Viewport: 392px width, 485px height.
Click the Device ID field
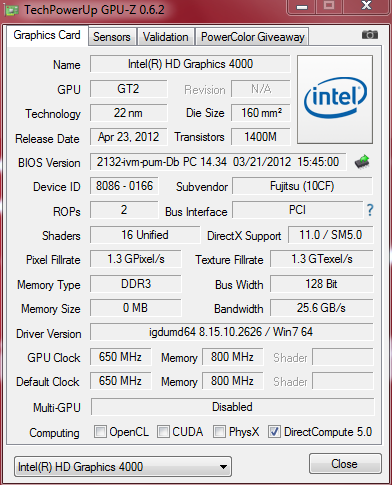coord(124,186)
